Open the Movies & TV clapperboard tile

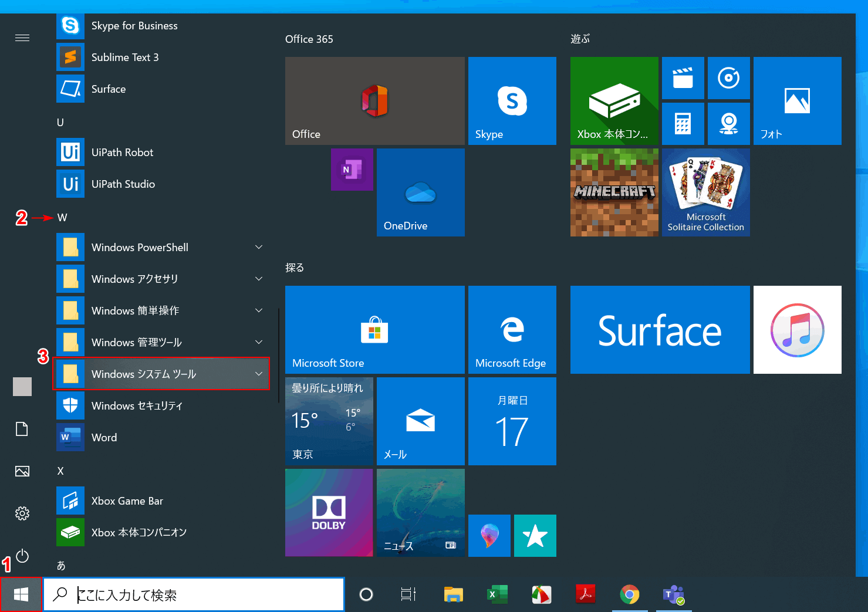pyautogui.click(x=683, y=78)
